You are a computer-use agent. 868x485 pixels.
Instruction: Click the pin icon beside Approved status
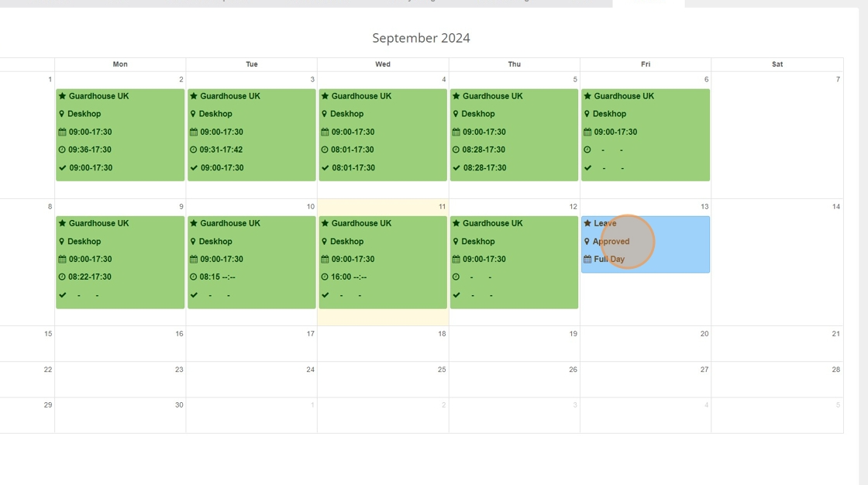tap(587, 242)
